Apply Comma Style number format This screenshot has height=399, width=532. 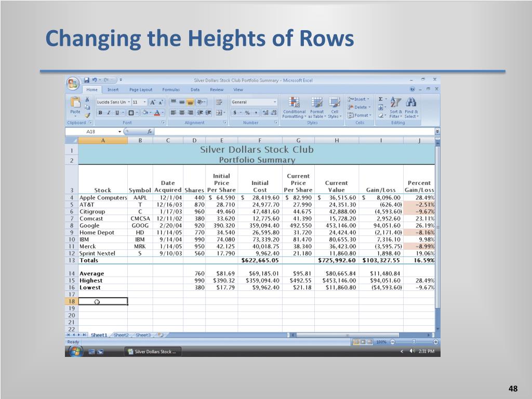[x=256, y=113]
